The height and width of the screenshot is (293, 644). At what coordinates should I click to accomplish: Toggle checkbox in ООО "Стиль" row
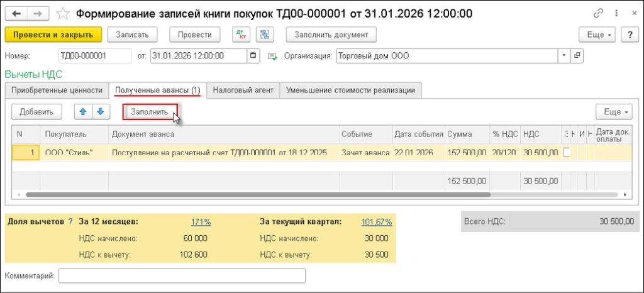[566, 152]
